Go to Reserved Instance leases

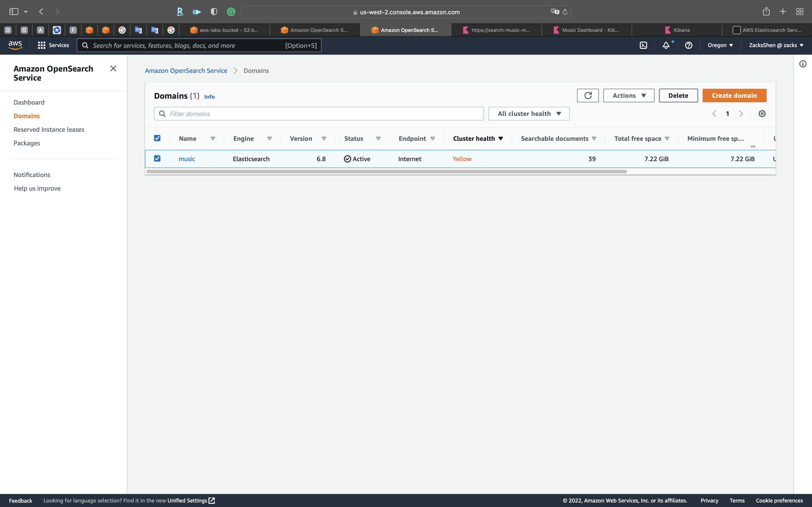(x=49, y=129)
